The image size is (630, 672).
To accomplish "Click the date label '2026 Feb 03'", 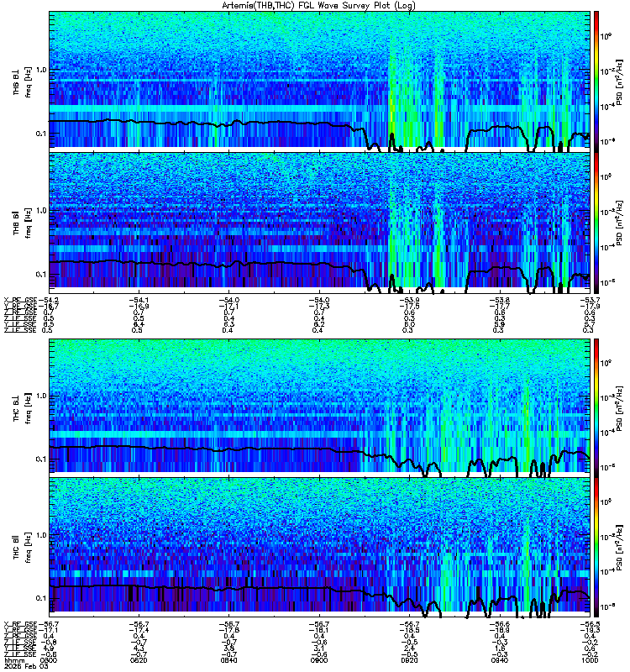I will coord(26,666).
